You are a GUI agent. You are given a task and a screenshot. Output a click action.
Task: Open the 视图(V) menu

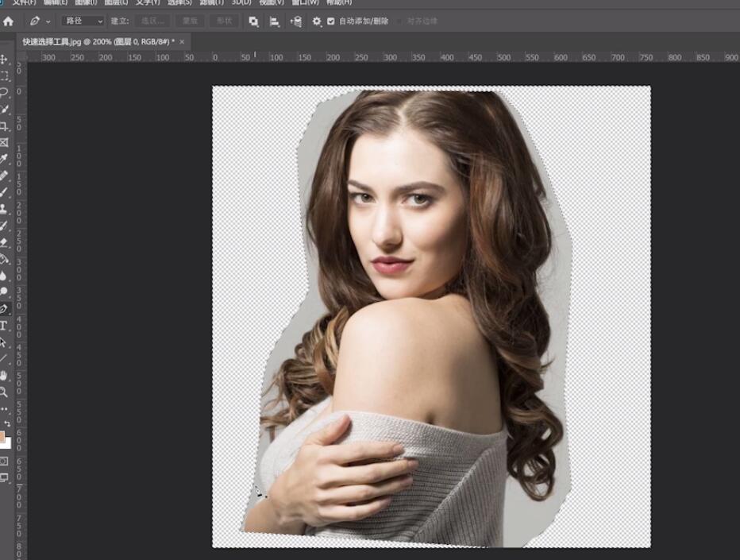click(272, 2)
